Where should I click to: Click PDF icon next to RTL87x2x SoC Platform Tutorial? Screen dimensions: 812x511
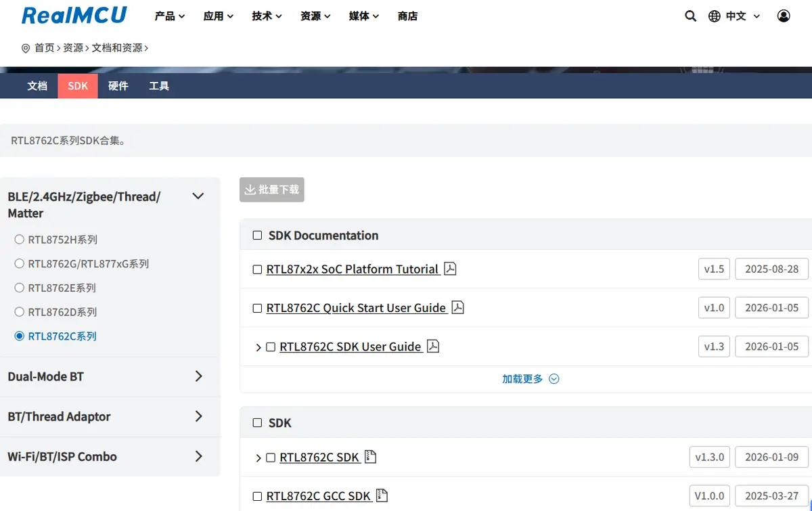point(450,269)
